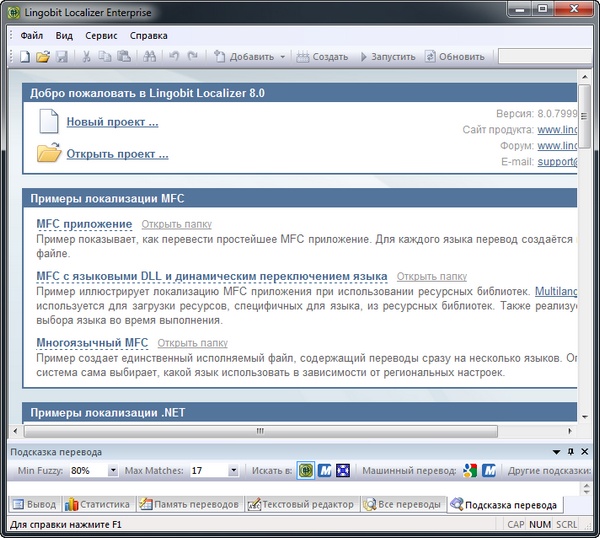Open the Min Fuzzy dropdown
600x538 pixels.
point(113,471)
